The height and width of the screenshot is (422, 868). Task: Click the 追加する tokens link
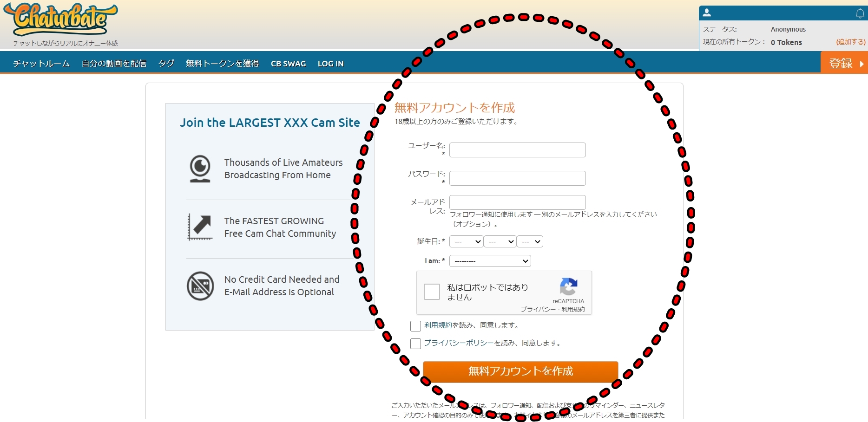pyautogui.click(x=851, y=42)
